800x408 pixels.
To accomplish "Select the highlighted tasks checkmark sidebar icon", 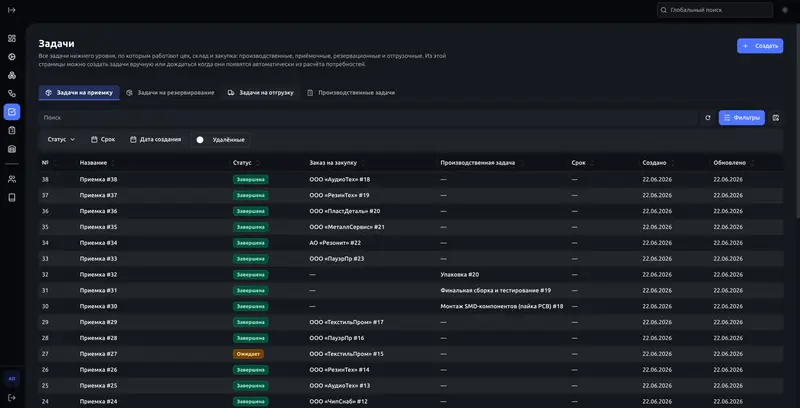I will click(12, 112).
